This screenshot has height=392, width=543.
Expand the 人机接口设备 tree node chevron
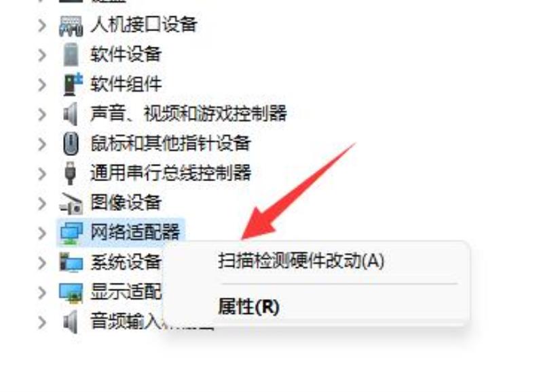(42, 26)
